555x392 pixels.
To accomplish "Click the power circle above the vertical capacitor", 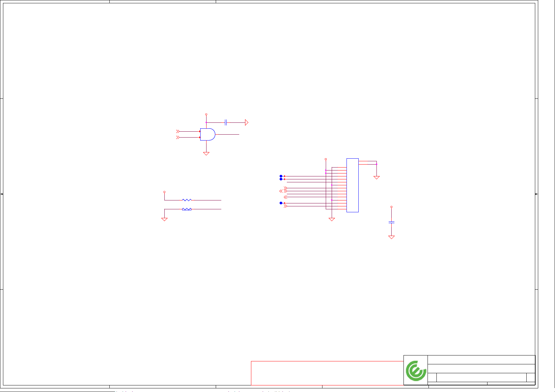I will (x=391, y=207).
